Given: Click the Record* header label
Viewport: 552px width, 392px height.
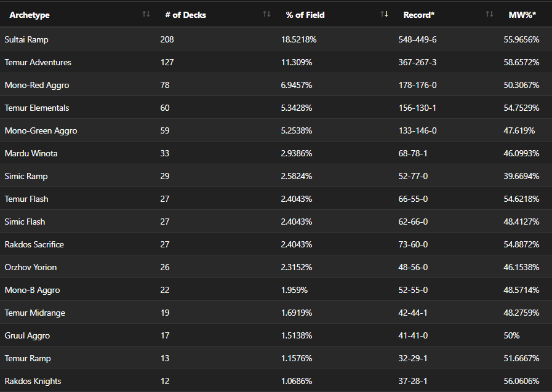Looking at the screenshot, I should (x=419, y=15).
